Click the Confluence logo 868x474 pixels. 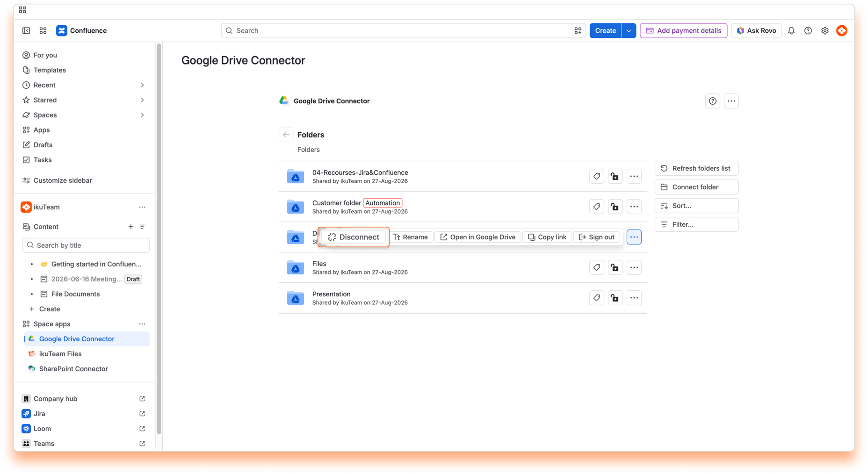[x=81, y=30]
